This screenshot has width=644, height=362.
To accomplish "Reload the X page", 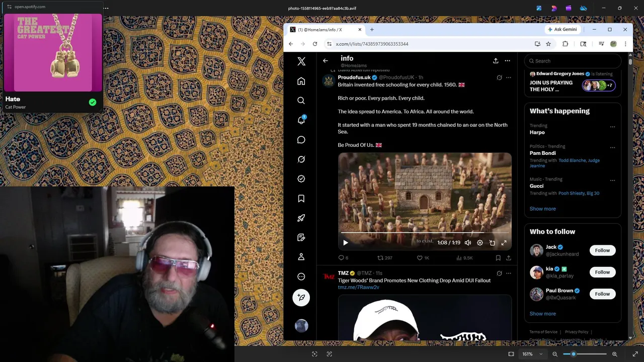I will (x=315, y=44).
